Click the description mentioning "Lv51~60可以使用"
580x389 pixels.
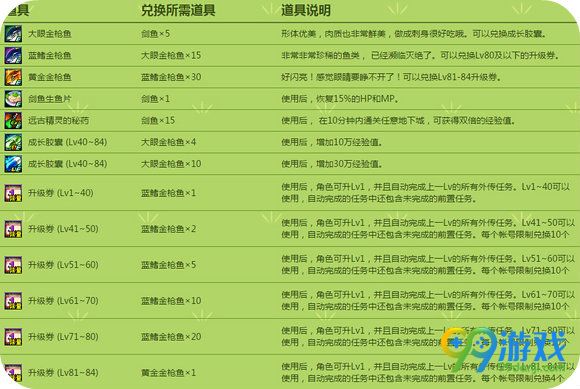pyautogui.click(x=428, y=264)
